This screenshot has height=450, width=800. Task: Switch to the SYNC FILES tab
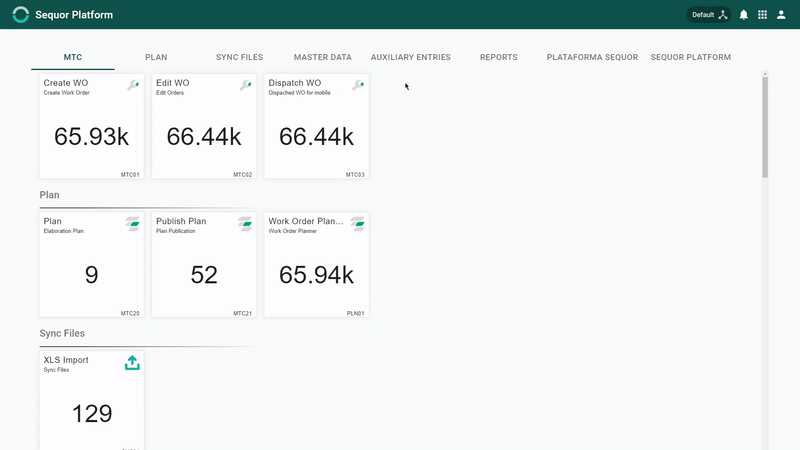tap(239, 57)
